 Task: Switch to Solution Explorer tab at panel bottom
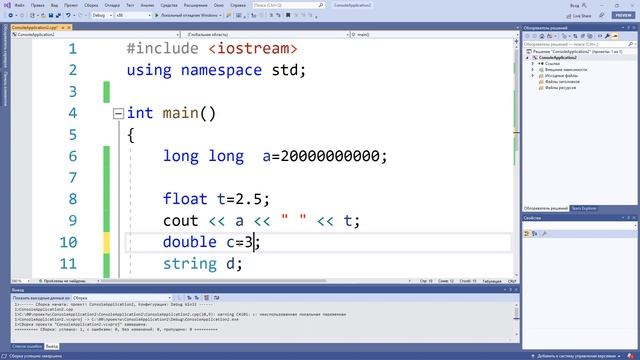(x=546, y=209)
